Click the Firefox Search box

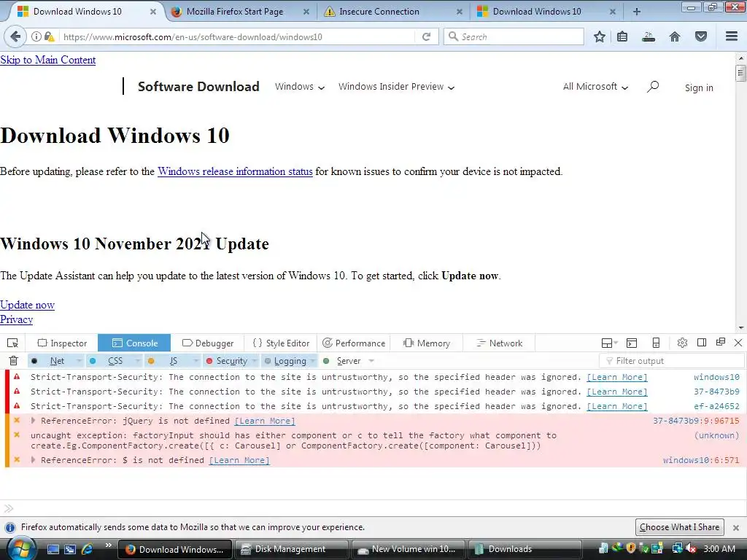pyautogui.click(x=514, y=36)
